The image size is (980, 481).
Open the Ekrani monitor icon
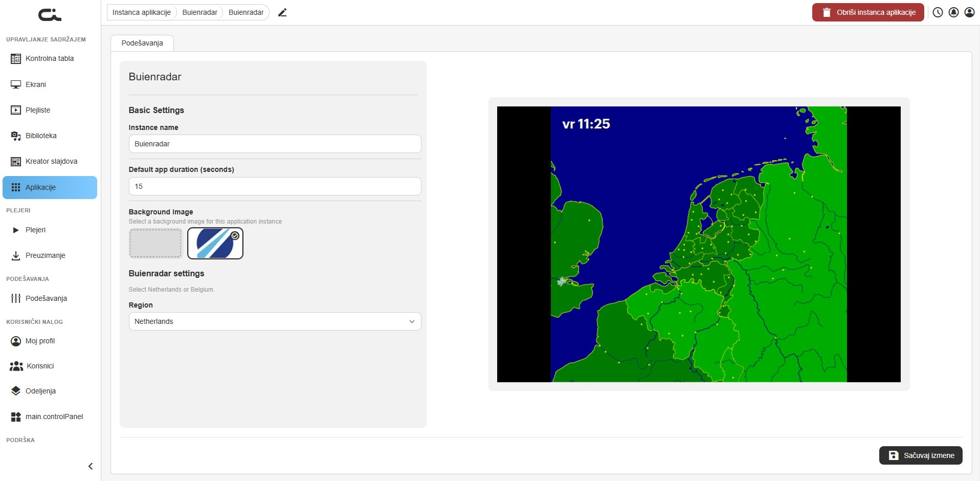[x=16, y=84]
